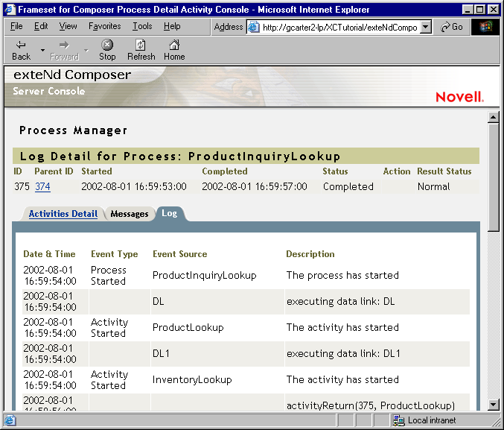504x430 pixels.
Task: Switch to the Messages tab
Action: pos(130,214)
